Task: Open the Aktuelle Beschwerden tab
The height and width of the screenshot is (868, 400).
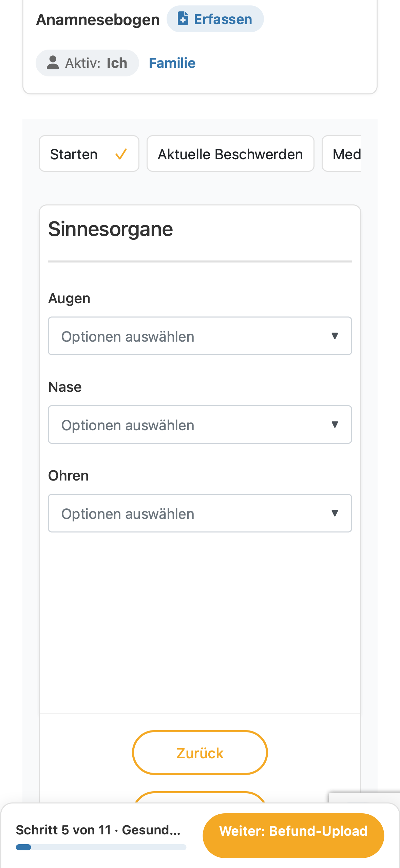Action: tap(230, 154)
